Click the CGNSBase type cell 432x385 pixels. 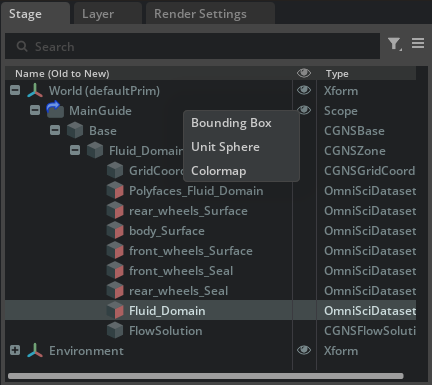(354, 131)
